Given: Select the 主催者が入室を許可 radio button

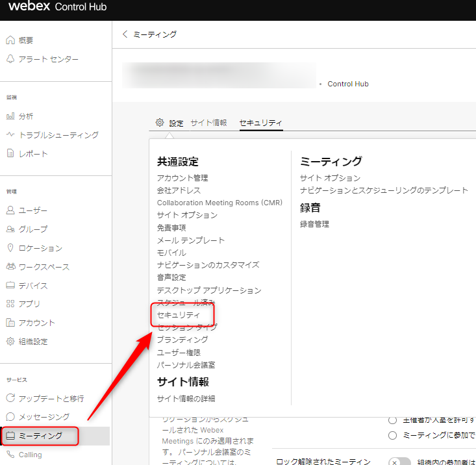Looking at the screenshot, I should [x=392, y=420].
